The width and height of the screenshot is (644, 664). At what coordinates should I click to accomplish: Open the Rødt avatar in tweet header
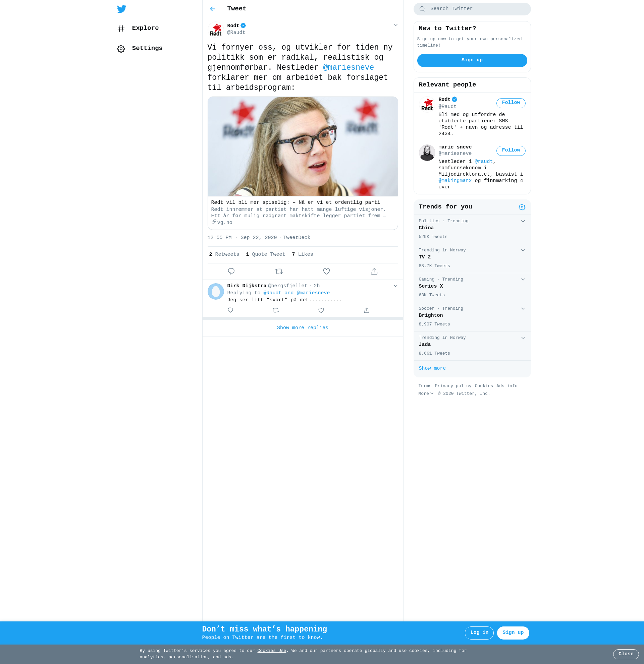[x=216, y=29]
